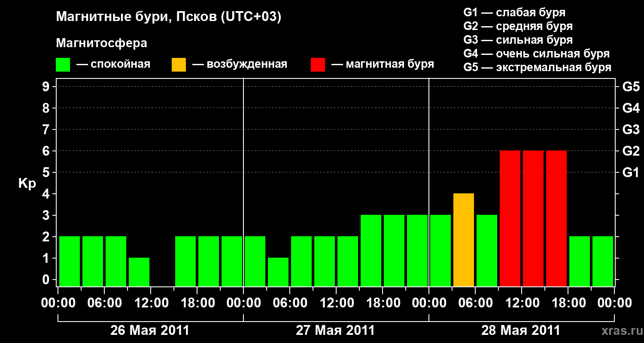Image resolution: width=644 pixels, height=343 pixels.
Task: Click the 'Магнитосфера' heading
Action: click(x=102, y=43)
